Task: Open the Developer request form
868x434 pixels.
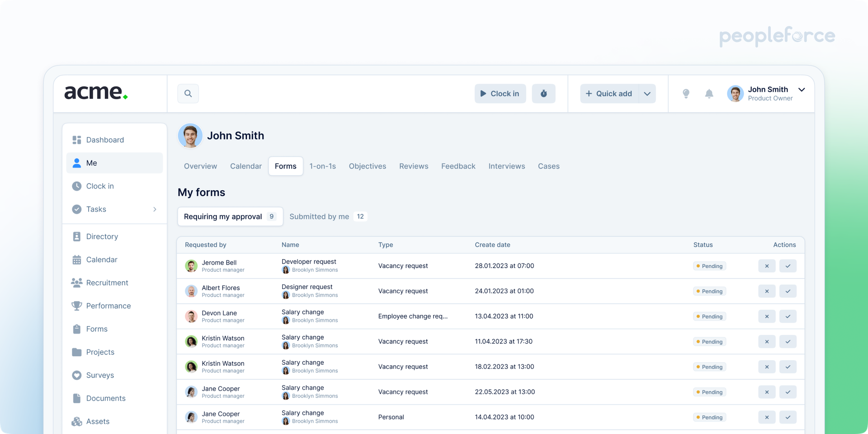Action: (x=309, y=262)
